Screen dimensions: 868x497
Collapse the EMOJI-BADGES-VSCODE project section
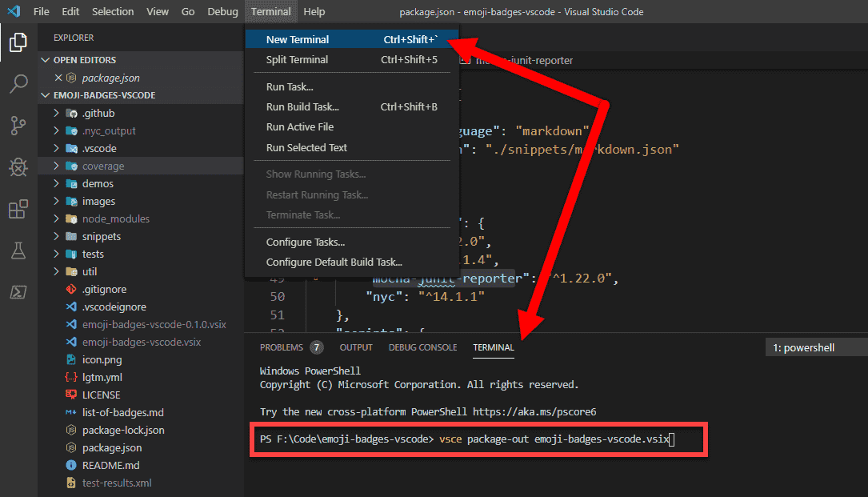point(46,95)
